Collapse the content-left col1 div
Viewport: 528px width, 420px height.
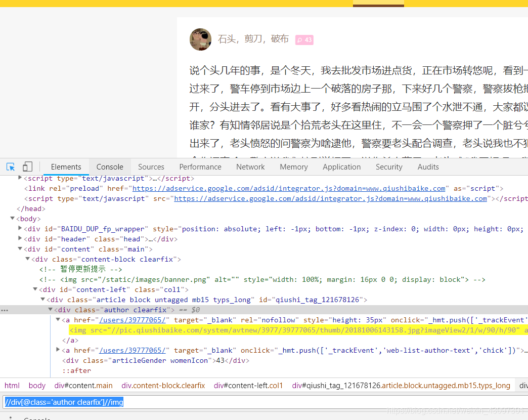coord(35,289)
